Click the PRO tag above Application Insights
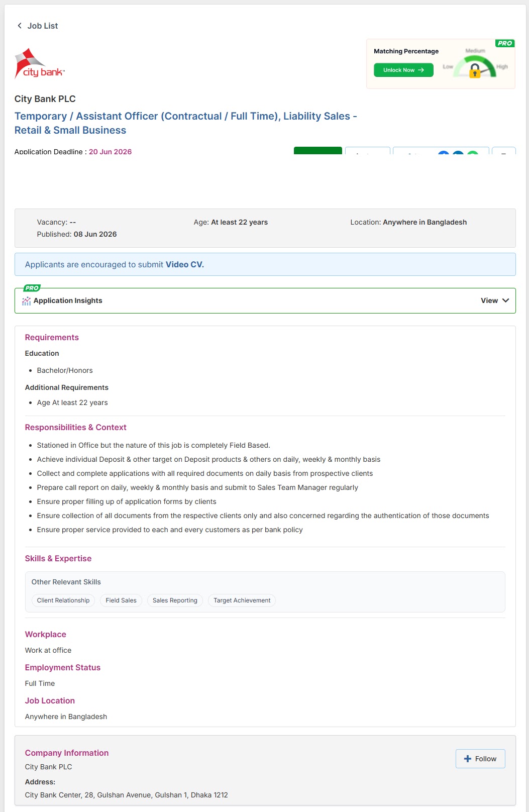The width and height of the screenshot is (529, 812). 32,288
